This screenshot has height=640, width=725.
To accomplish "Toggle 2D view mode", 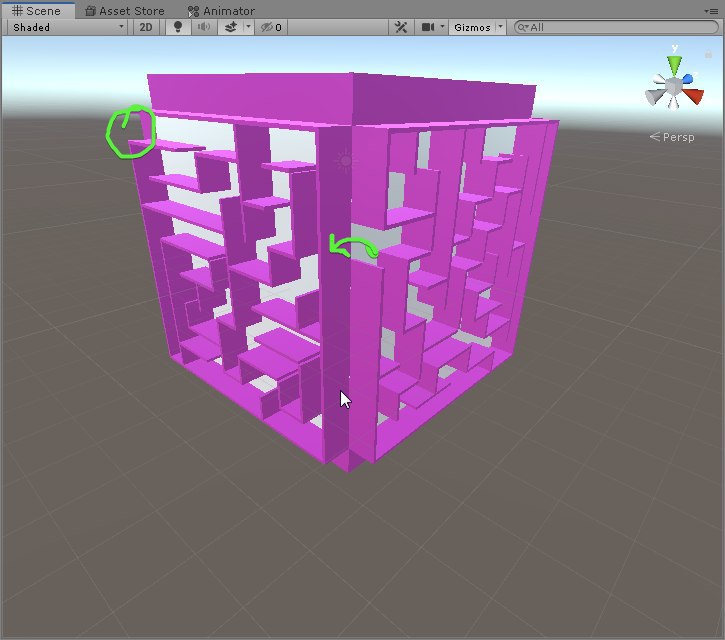I will tap(146, 27).
